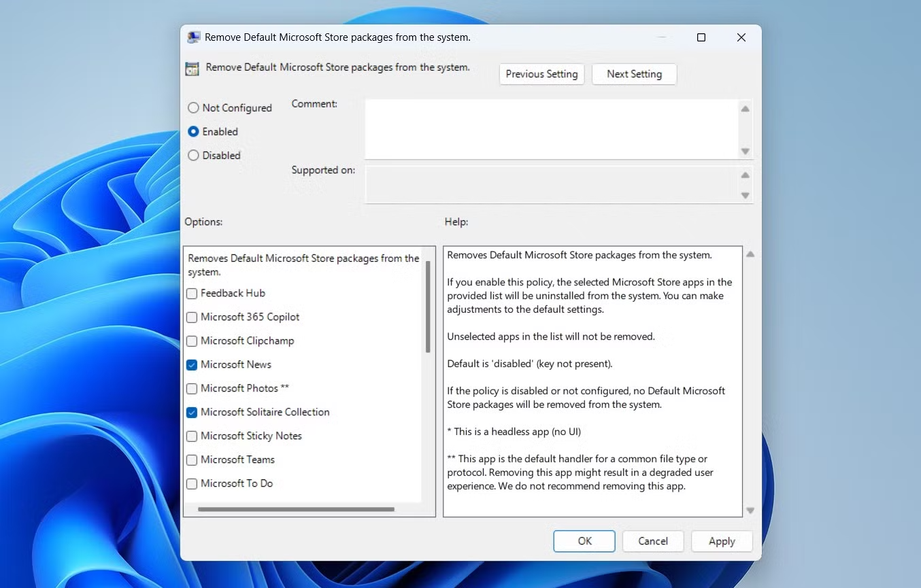
Task: Check the Microsoft Clipchamp checkbox
Action: click(x=192, y=341)
